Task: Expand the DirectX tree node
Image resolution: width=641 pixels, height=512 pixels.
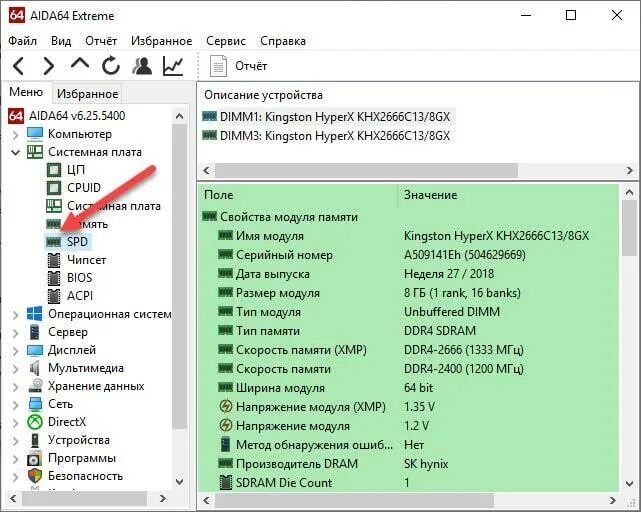Action: 16,422
